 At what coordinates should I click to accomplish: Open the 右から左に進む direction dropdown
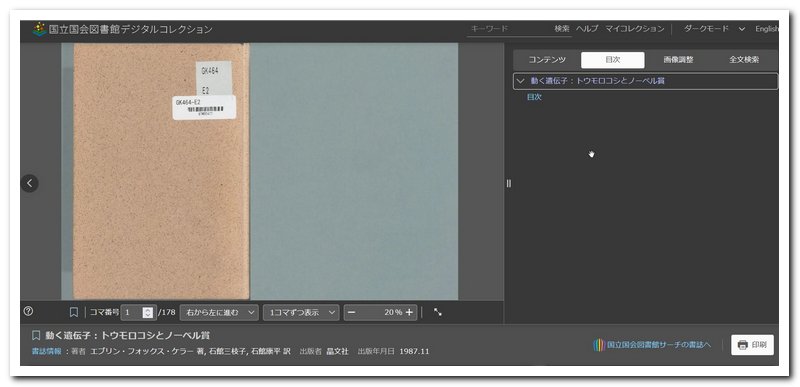coord(219,313)
